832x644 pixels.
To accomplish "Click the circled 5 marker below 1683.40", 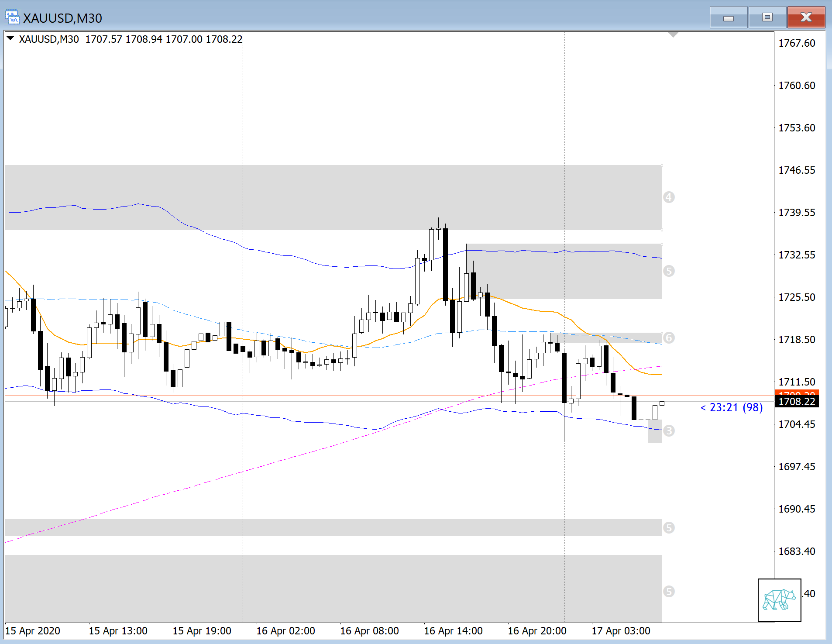I will pyautogui.click(x=669, y=592).
